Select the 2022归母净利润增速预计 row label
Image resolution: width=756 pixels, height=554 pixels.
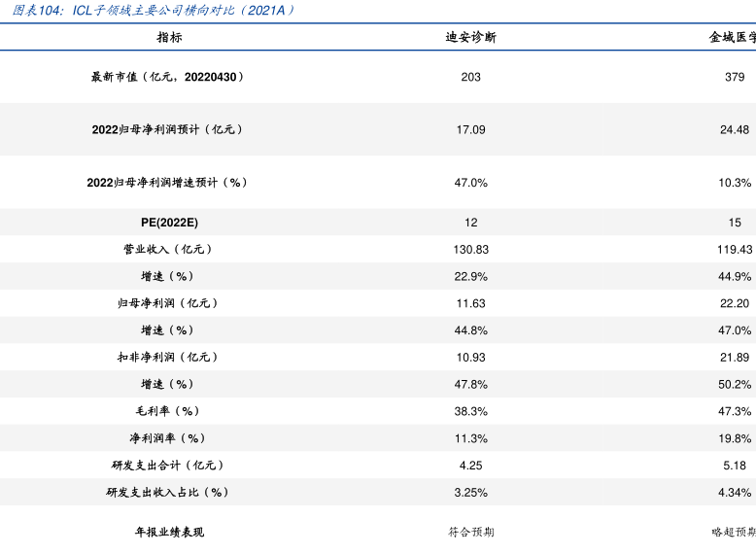[x=167, y=183]
